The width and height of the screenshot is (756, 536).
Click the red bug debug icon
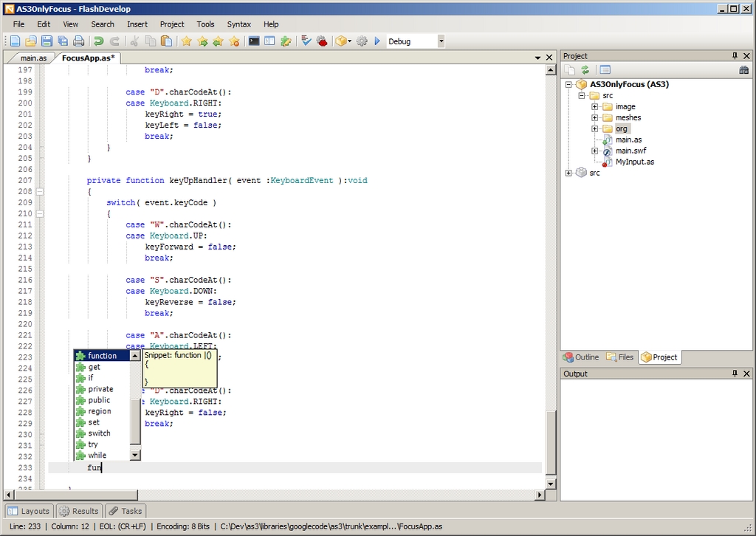(322, 41)
